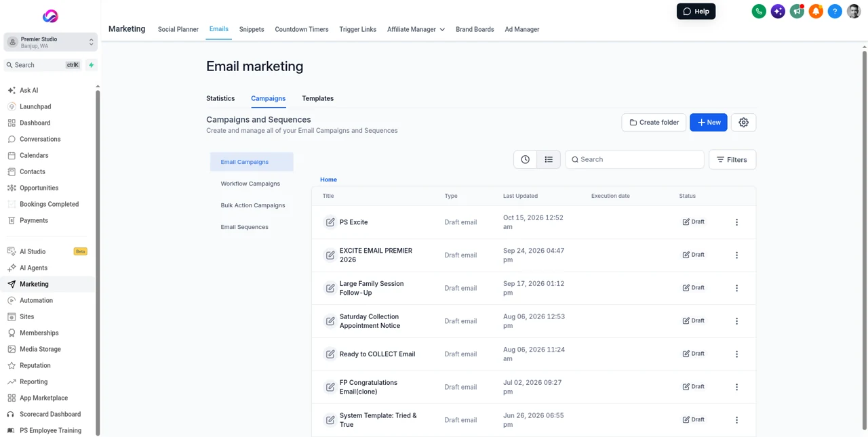Click edit icon beside PS Excite
This screenshot has width=868, height=437.
[x=330, y=222]
